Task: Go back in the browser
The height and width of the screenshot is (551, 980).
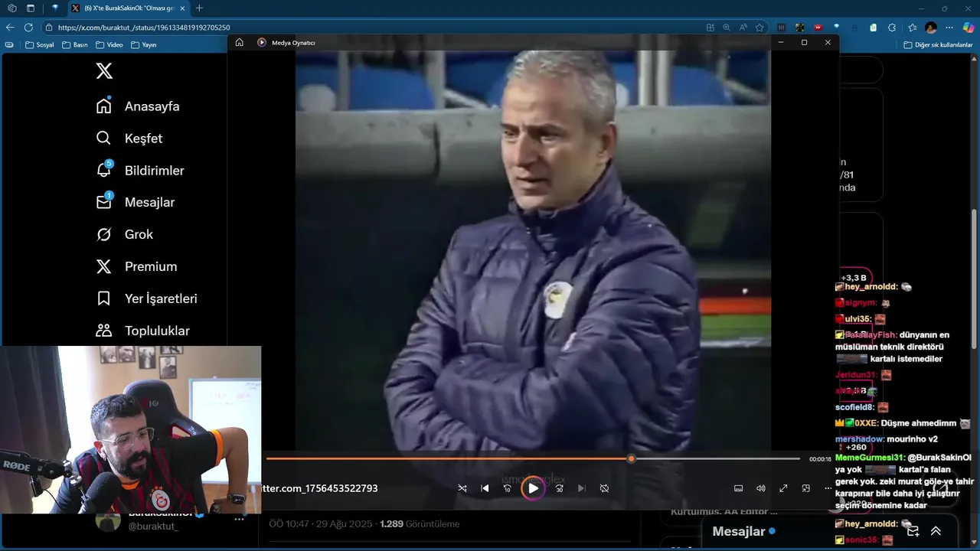Action: [10, 27]
